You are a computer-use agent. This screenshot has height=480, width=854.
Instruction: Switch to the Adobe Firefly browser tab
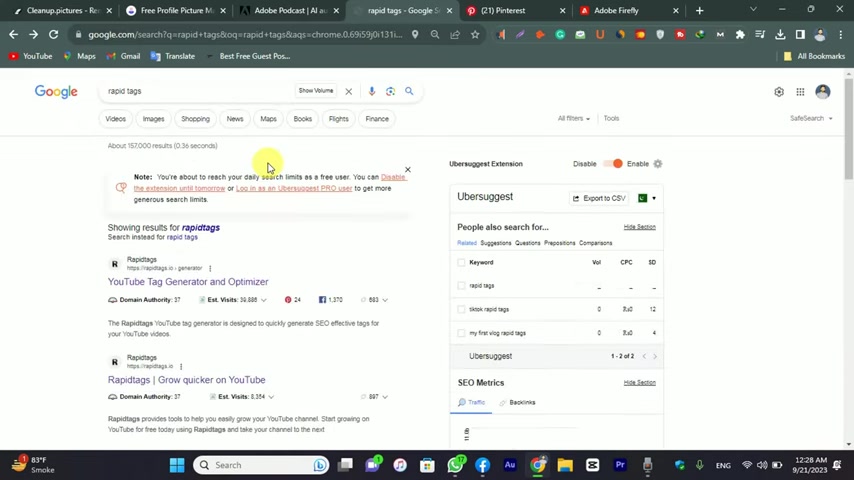pos(629,10)
